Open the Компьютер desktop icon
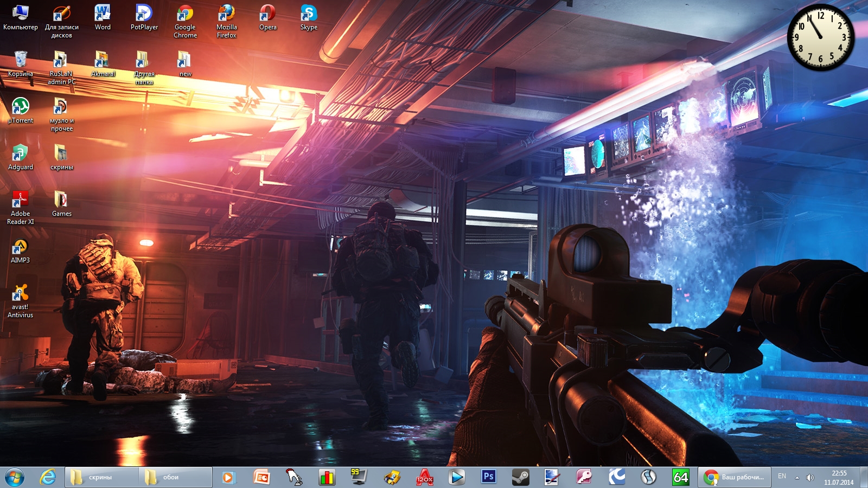868x488 pixels. pos(21,17)
